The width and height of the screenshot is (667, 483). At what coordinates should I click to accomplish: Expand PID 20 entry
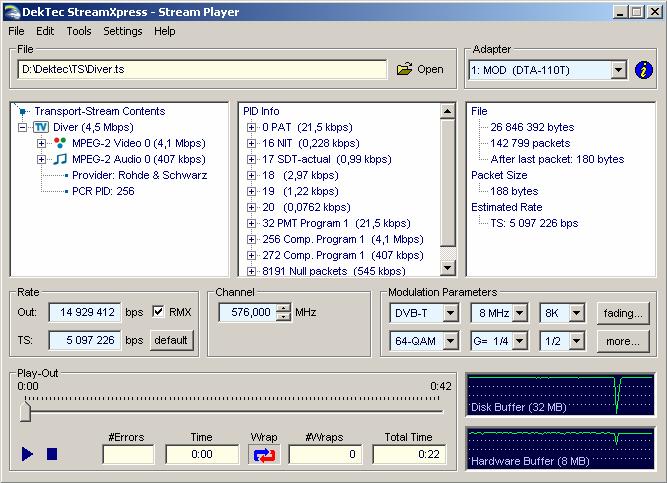251,207
